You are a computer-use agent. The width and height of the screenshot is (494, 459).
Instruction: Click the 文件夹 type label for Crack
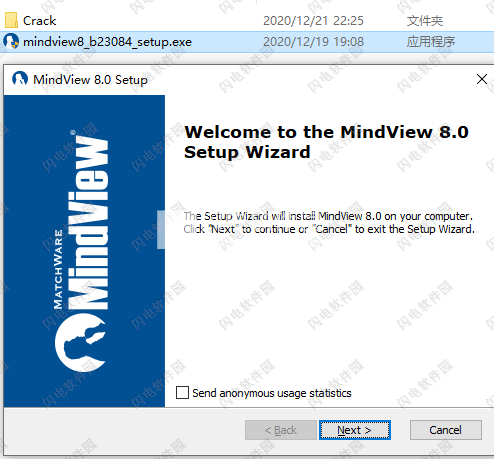[425, 21]
